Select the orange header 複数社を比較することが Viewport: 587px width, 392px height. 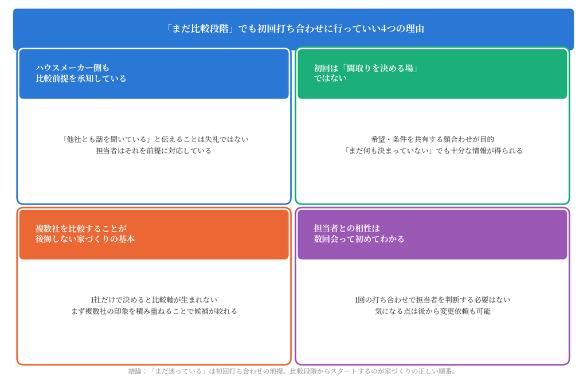click(x=154, y=234)
